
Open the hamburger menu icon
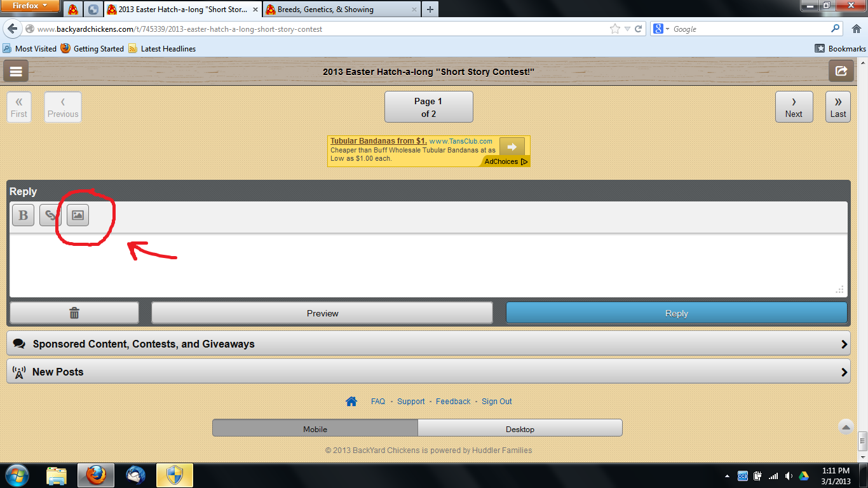point(16,71)
